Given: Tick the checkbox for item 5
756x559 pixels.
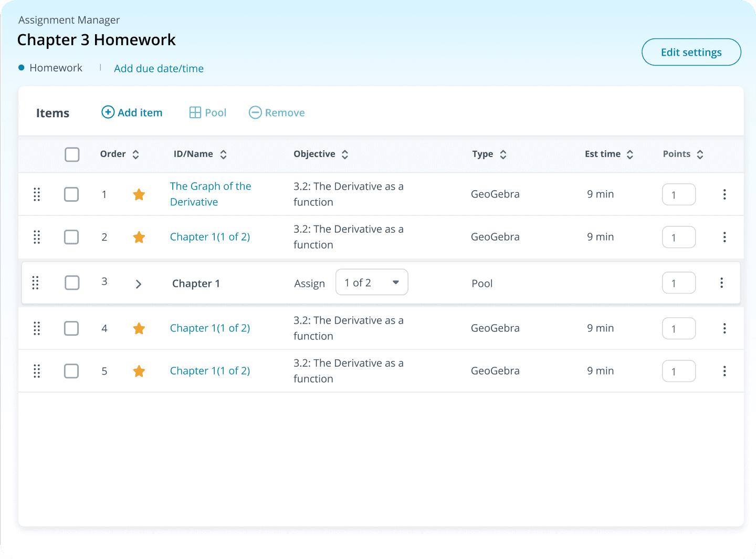Looking at the screenshot, I should click(71, 371).
